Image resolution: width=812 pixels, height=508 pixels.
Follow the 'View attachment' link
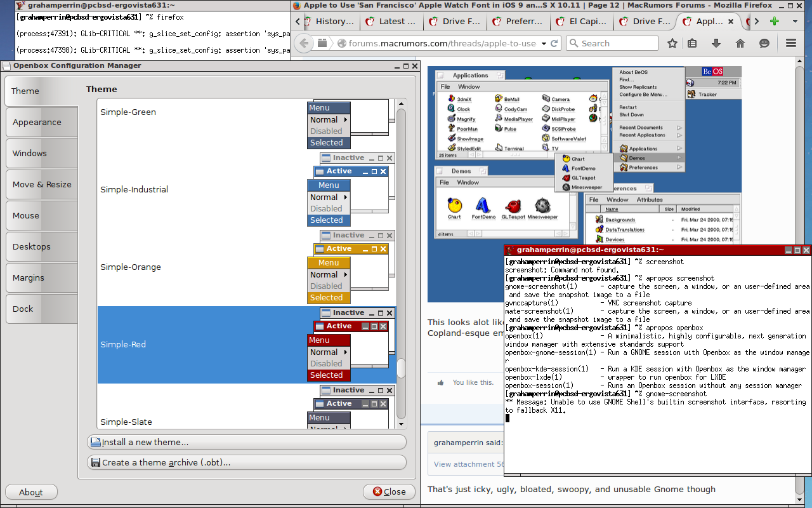click(469, 464)
